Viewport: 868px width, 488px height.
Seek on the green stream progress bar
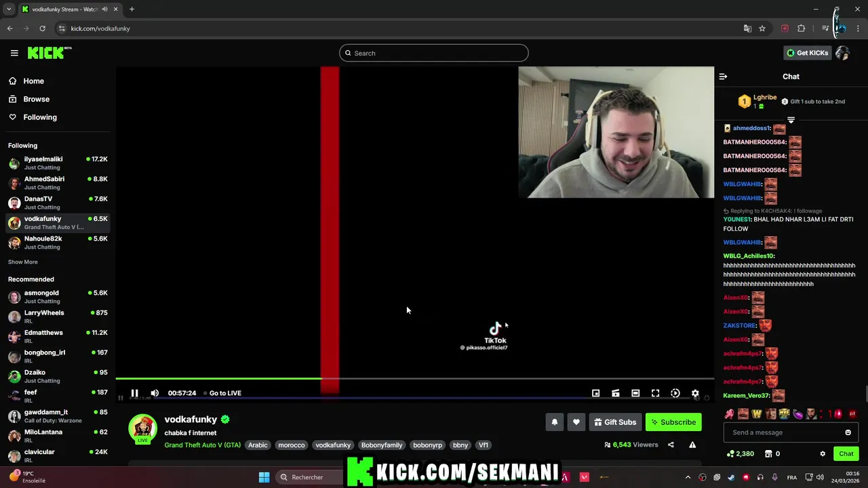click(414, 379)
